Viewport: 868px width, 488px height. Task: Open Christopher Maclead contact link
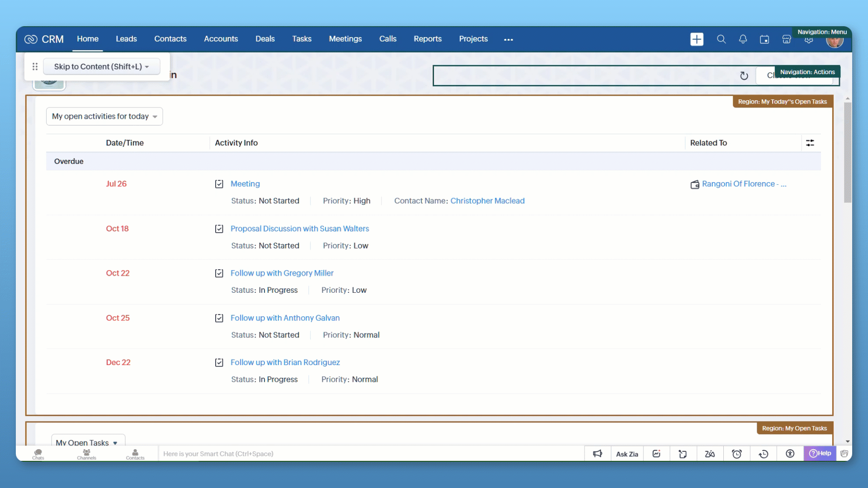click(487, 201)
